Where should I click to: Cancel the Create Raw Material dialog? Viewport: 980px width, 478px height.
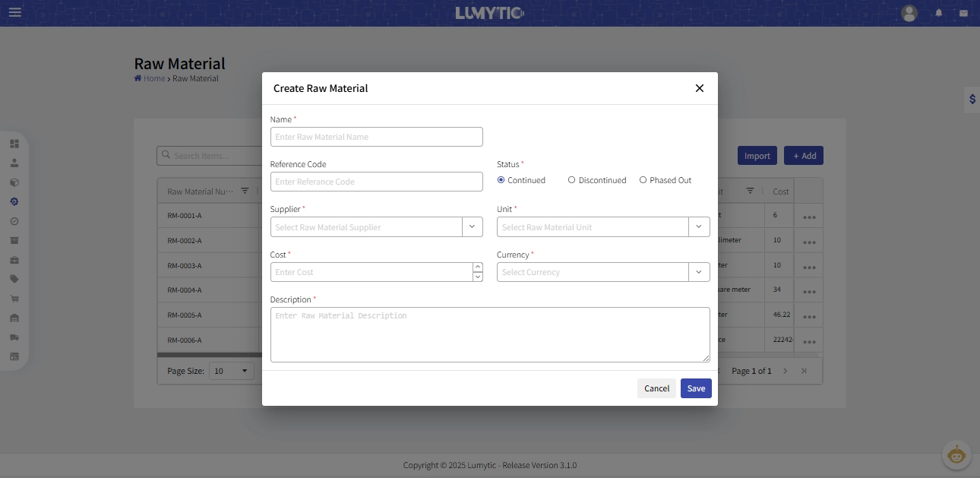point(656,388)
